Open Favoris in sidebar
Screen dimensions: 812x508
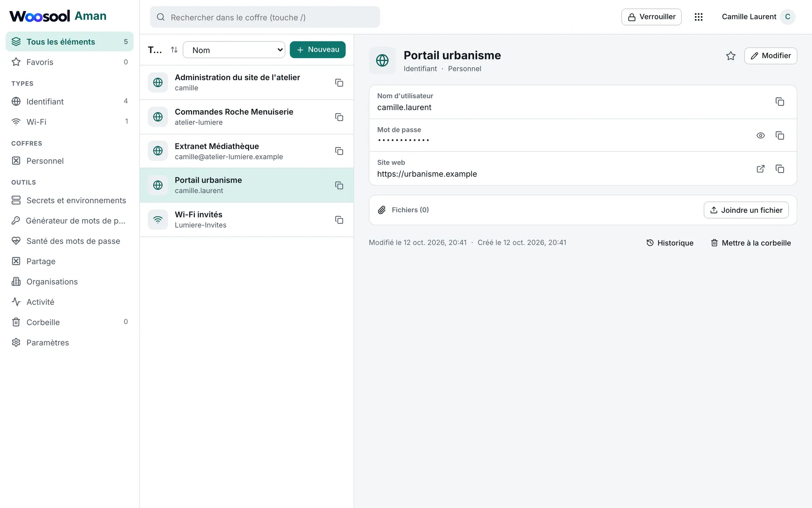pos(69,62)
